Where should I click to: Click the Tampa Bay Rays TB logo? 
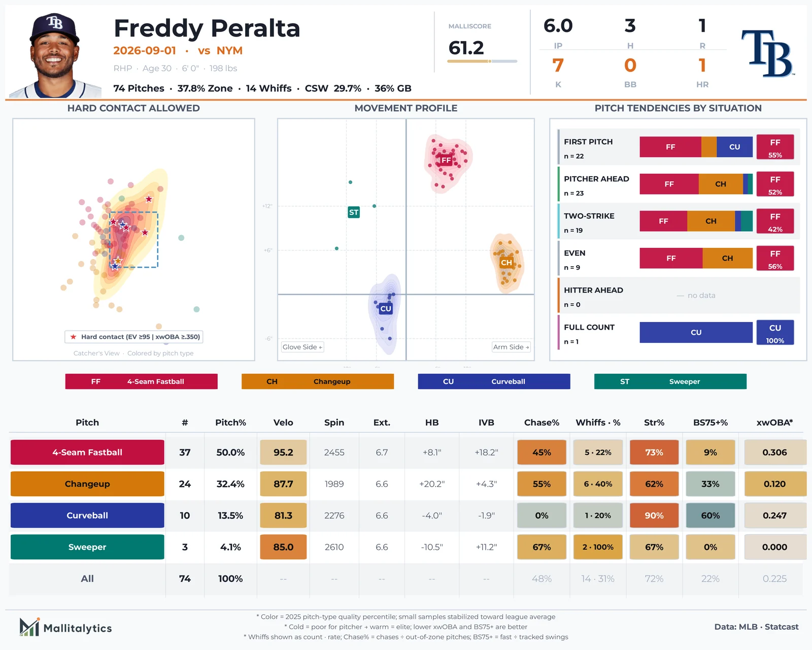coord(768,53)
